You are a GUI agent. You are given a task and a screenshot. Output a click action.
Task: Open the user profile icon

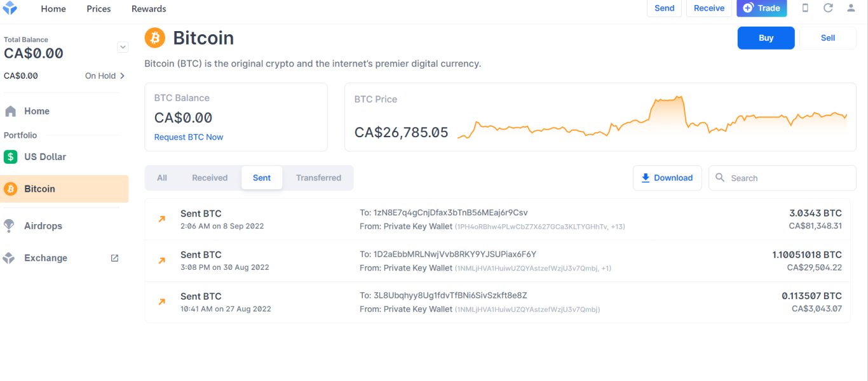click(x=851, y=8)
